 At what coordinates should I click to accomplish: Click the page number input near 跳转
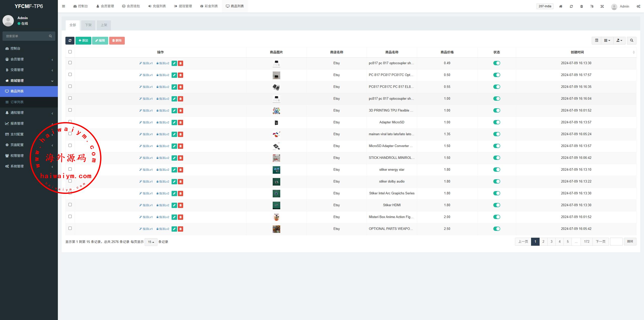(x=616, y=242)
